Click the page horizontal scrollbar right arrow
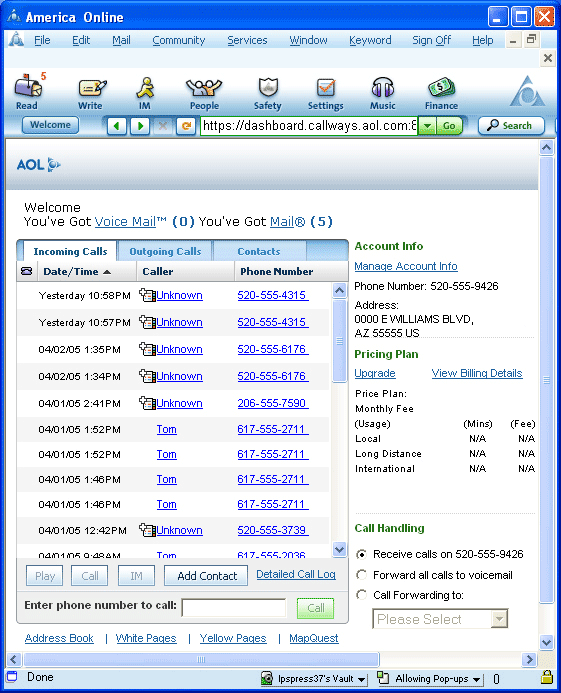This screenshot has width=561, height=693. point(529,659)
